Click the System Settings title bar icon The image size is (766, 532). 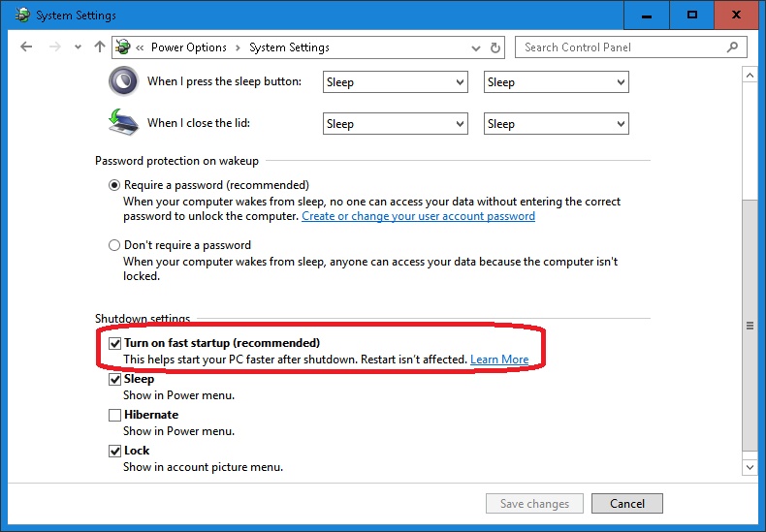coord(21,16)
